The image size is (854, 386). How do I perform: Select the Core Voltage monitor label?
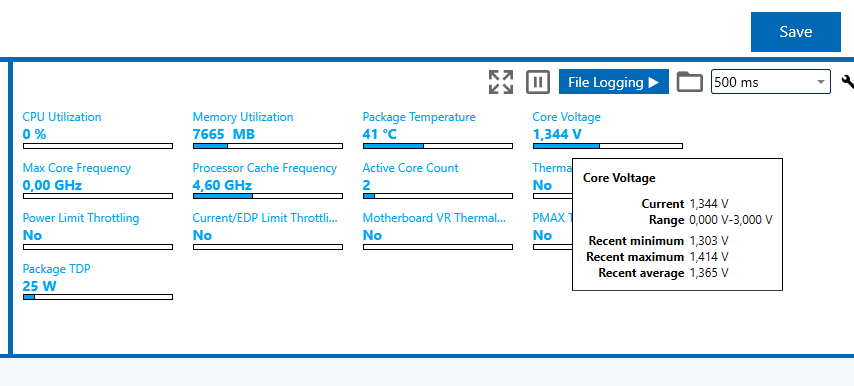click(566, 117)
